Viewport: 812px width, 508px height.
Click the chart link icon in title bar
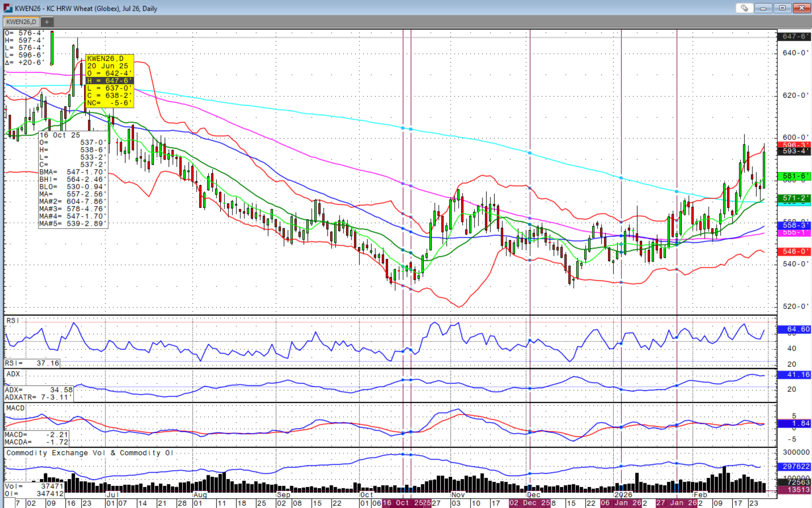[x=744, y=8]
